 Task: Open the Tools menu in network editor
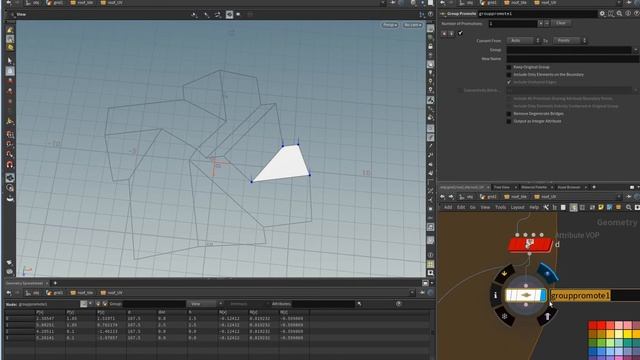pyautogui.click(x=500, y=207)
